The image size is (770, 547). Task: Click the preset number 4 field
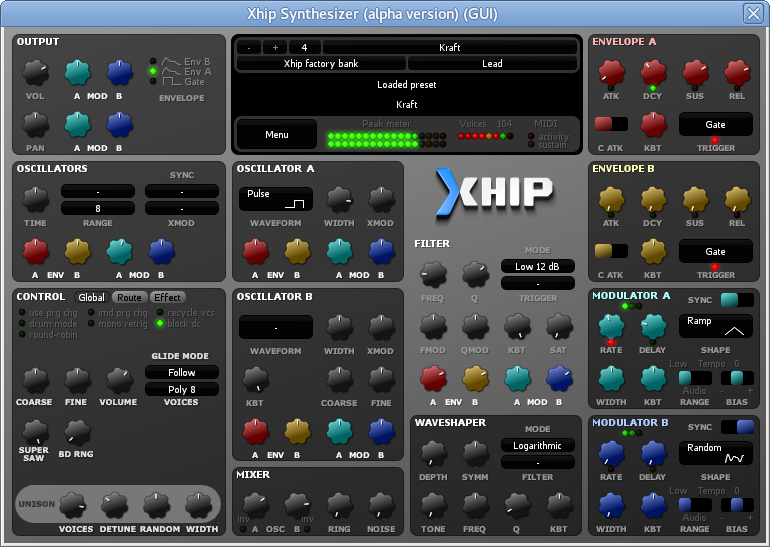click(304, 47)
